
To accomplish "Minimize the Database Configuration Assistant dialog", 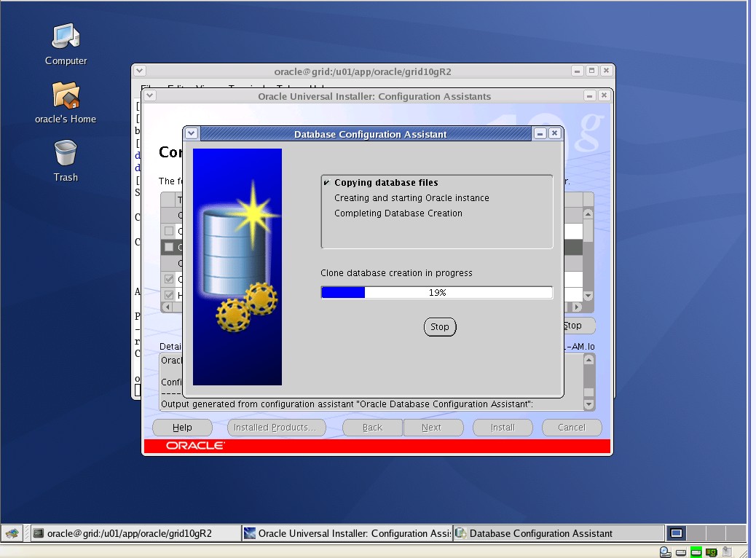I will point(540,134).
